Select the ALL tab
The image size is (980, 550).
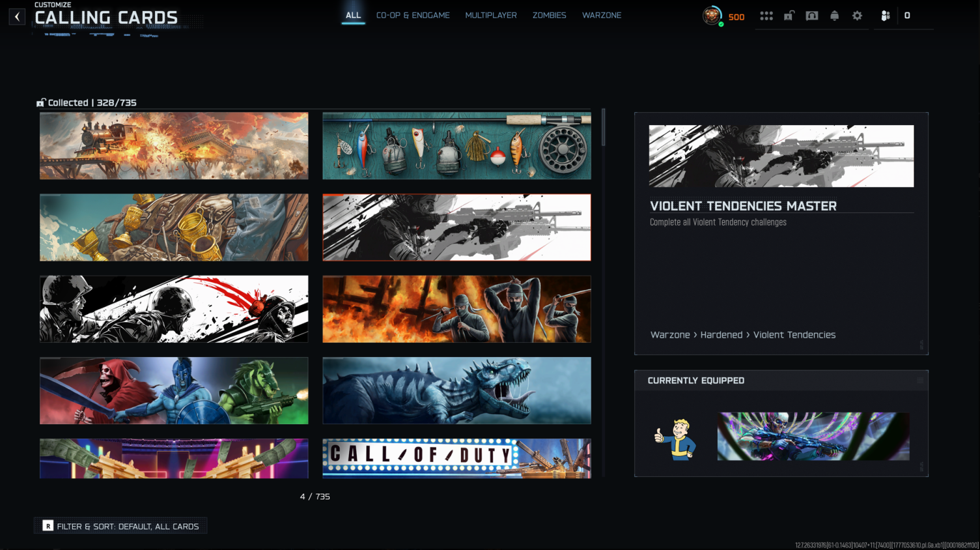pyautogui.click(x=353, y=15)
